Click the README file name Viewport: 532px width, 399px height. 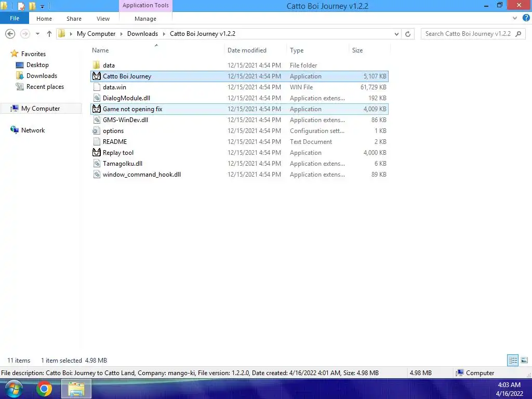[x=115, y=141]
